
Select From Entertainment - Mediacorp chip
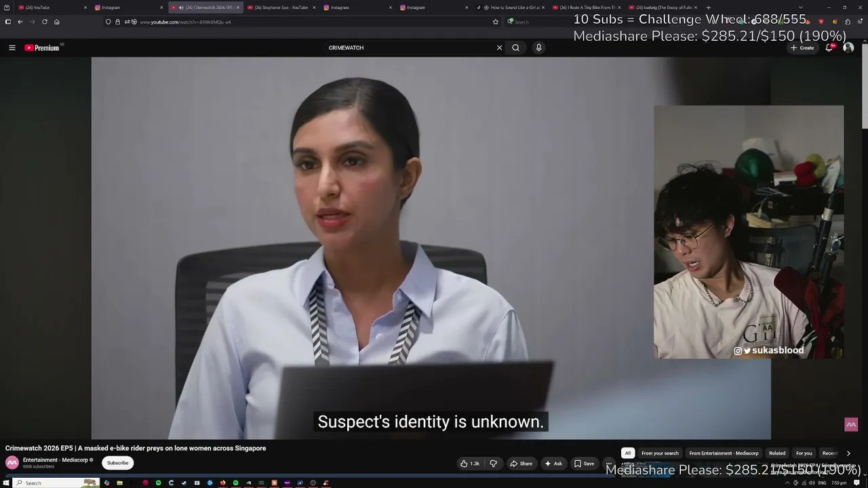(724, 453)
